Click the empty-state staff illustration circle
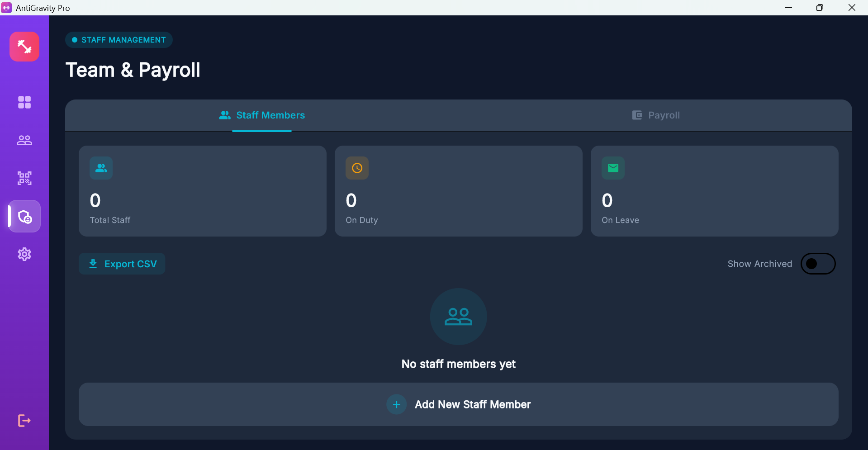868x450 pixels. (458, 317)
